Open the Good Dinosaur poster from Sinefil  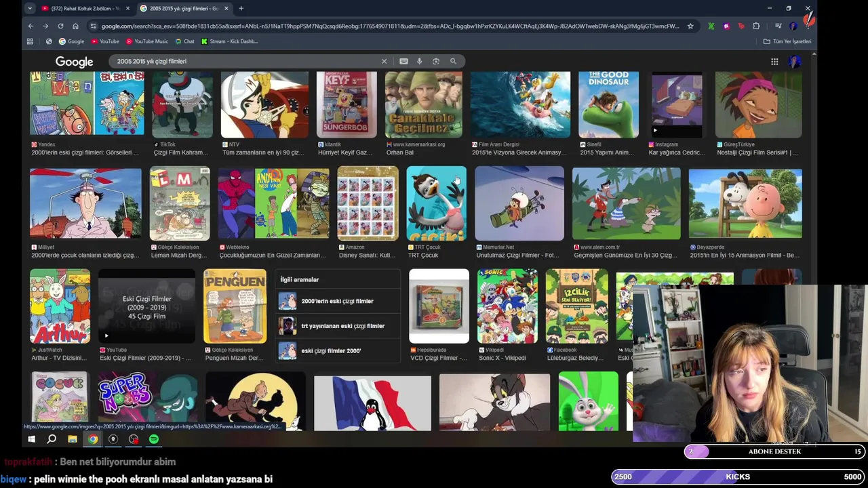pos(608,104)
